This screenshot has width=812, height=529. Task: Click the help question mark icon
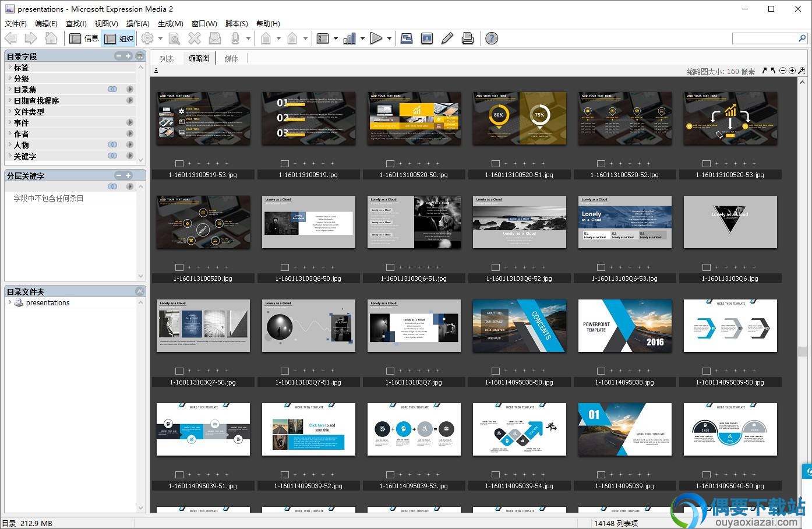(x=492, y=38)
